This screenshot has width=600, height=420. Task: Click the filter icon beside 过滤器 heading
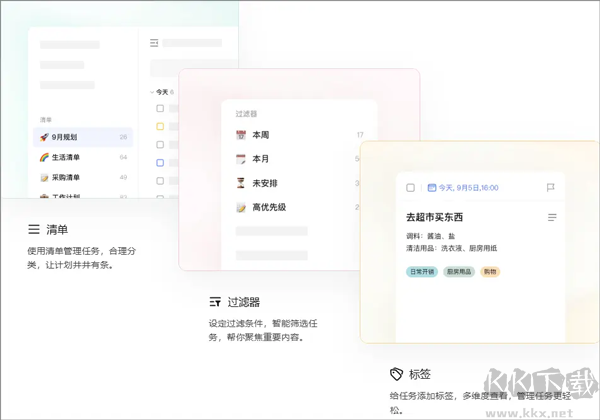coord(214,301)
